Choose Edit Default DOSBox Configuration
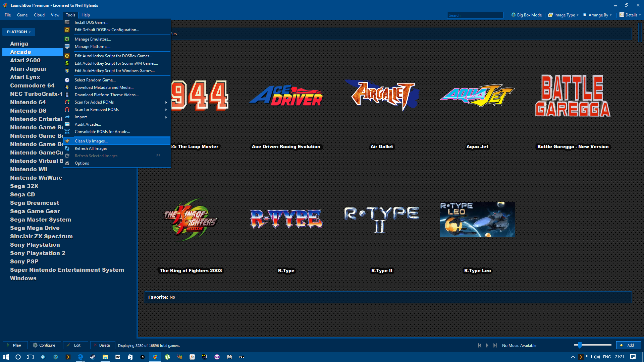This screenshot has width=644, height=362. (x=117, y=30)
